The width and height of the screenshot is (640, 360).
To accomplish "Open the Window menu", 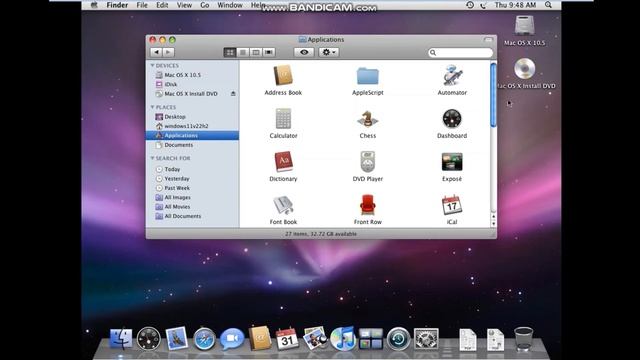I will tap(230, 5).
